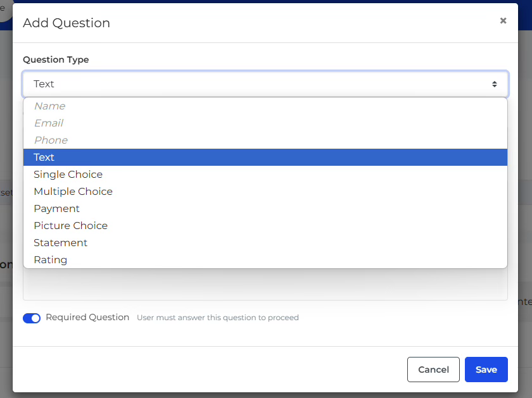Pick the Payment question type
This screenshot has height=398, width=532.
point(265,209)
